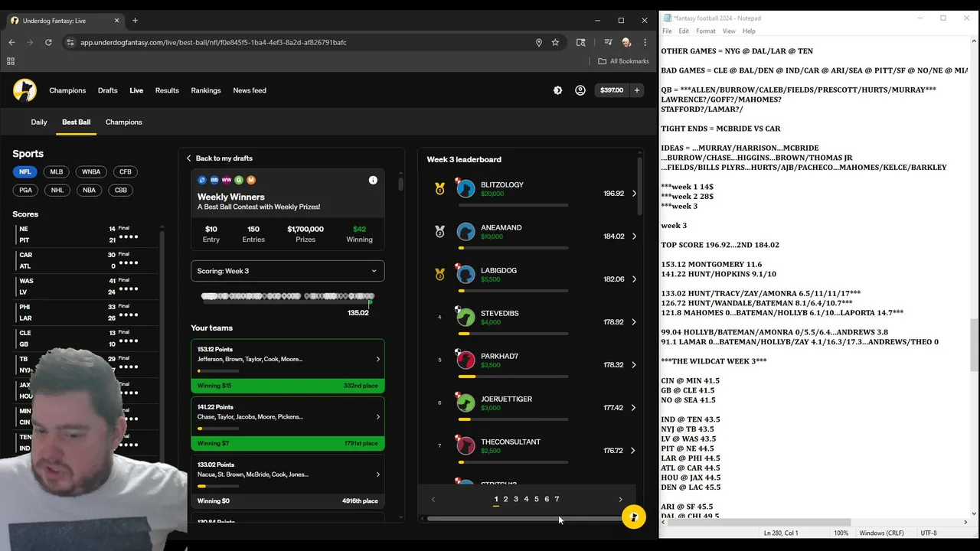Expand STEVEDIBS's leaderboard row chevron

634,322
